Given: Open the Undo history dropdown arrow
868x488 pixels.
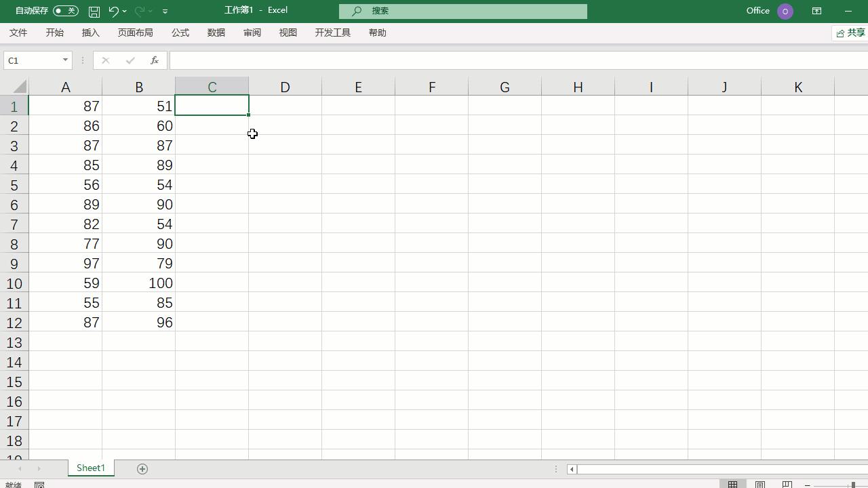Looking at the screenshot, I should [x=125, y=11].
